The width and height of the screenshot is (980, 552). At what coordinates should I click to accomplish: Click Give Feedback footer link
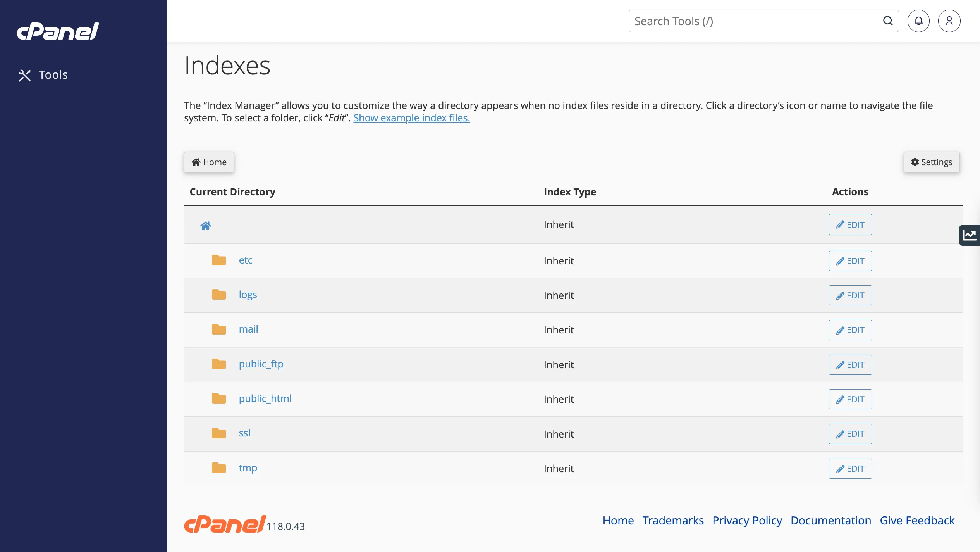tap(917, 520)
